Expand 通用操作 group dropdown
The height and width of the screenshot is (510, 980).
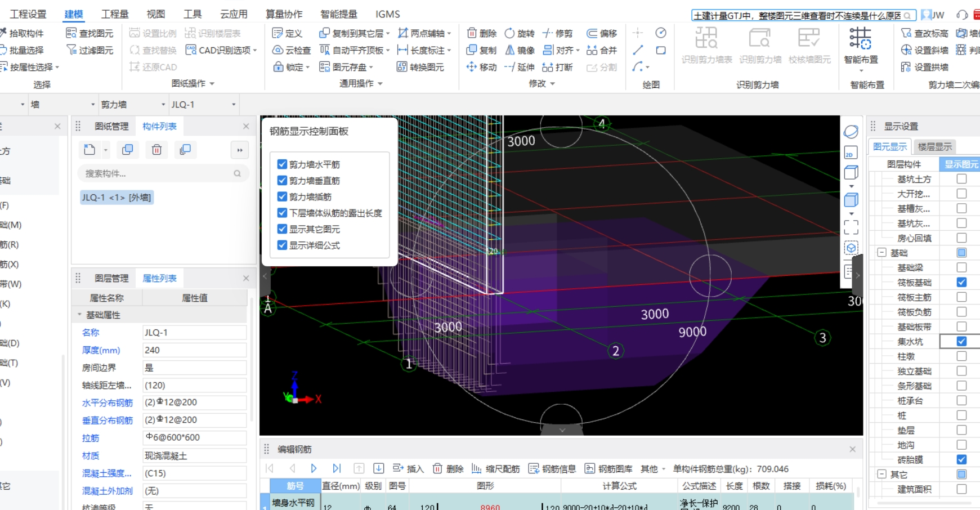[x=381, y=84]
